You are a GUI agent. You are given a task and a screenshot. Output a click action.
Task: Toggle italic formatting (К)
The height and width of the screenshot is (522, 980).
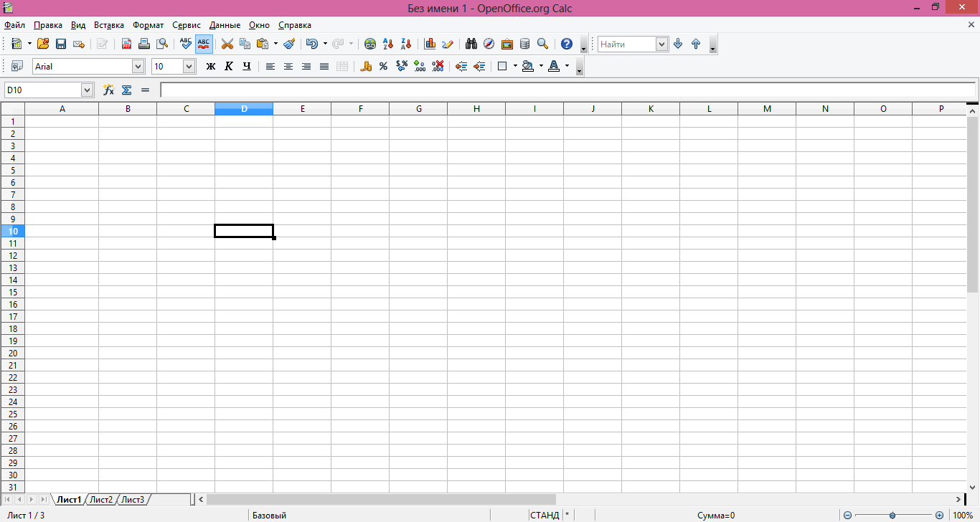(x=229, y=66)
